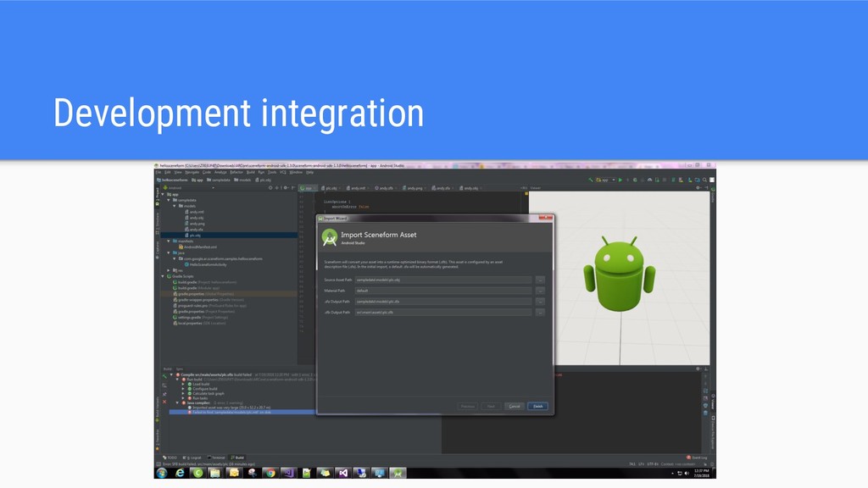This screenshot has width=868, height=488.
Task: Click the Android robot in the Viewer
Action: pyautogui.click(x=620, y=274)
